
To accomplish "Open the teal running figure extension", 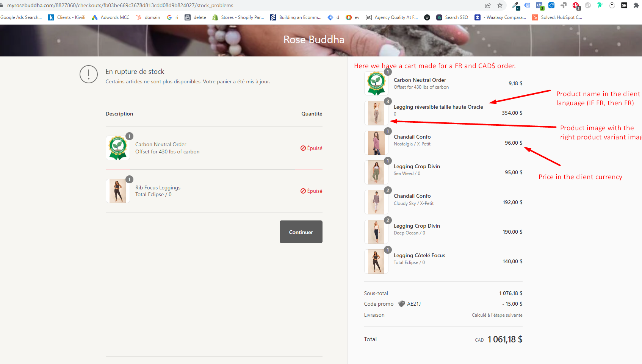I will [600, 5].
